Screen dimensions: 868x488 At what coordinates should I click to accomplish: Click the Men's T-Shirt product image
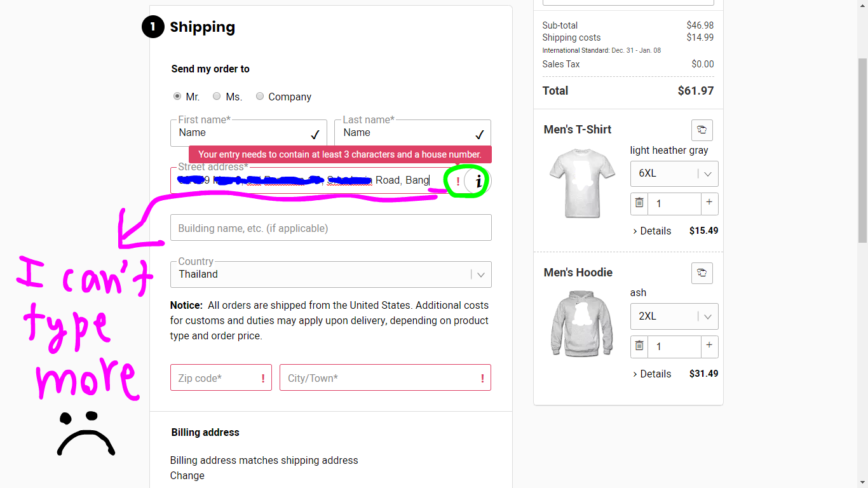(581, 184)
